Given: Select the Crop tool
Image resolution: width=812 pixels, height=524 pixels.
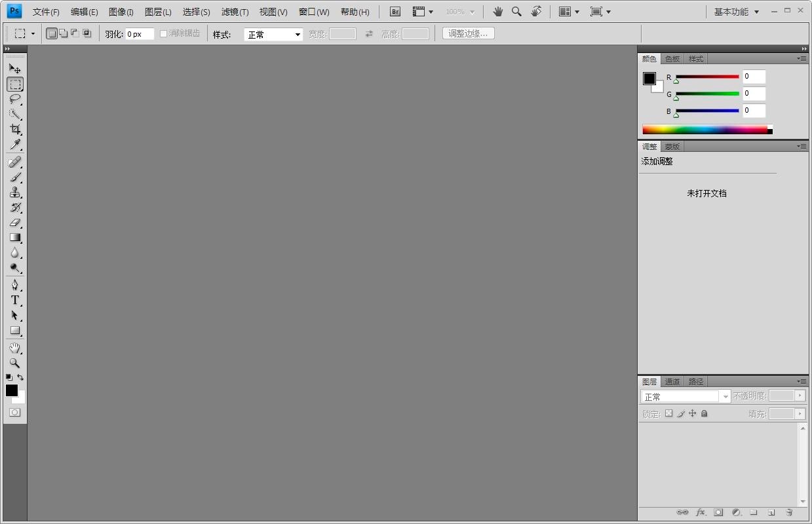Looking at the screenshot, I should click(x=15, y=130).
